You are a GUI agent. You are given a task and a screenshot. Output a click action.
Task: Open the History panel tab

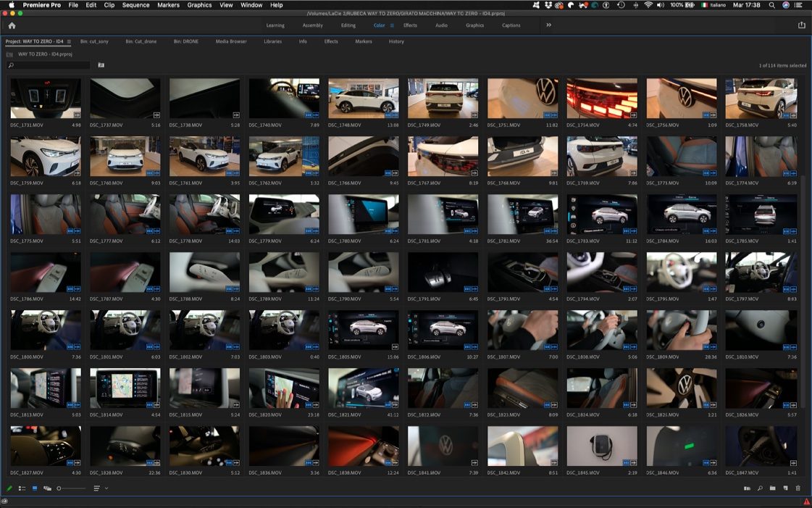(396, 41)
